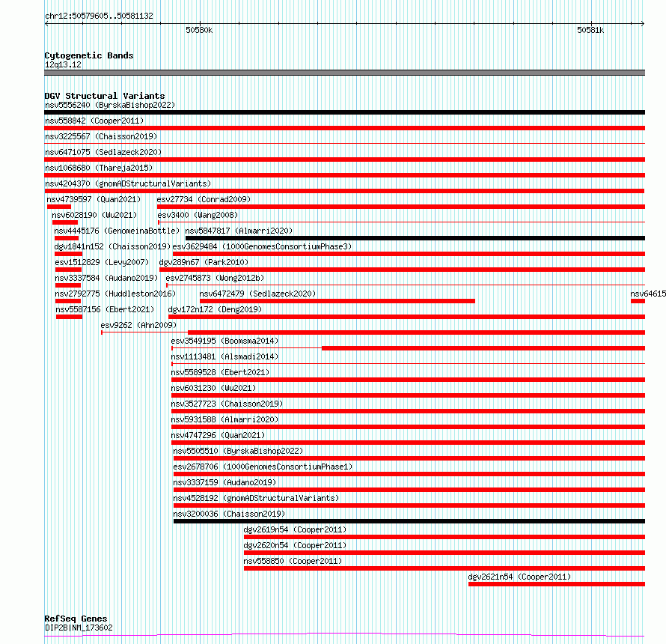The image size is (666, 644).
Task: Click the 50581k ruler position label
Action: point(590,30)
